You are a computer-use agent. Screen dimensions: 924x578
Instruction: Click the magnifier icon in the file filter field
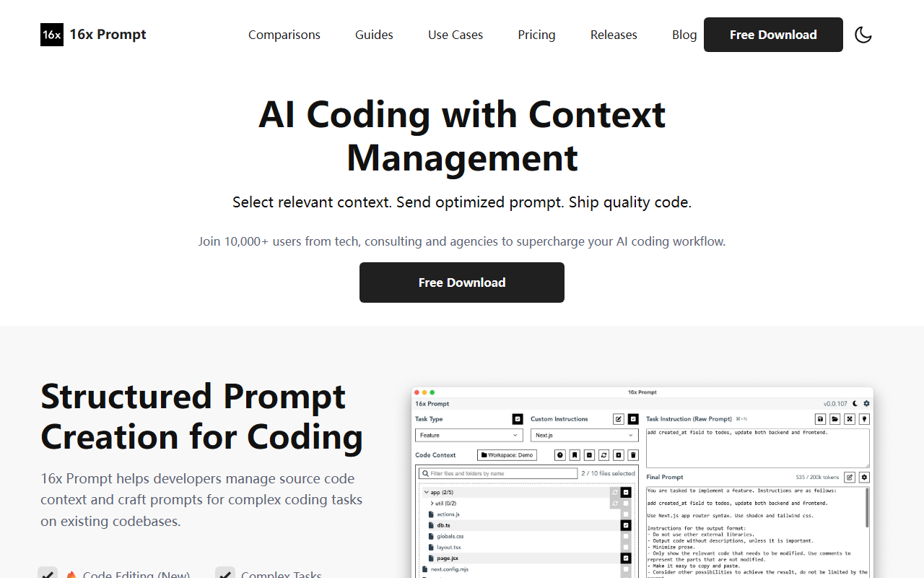click(426, 474)
